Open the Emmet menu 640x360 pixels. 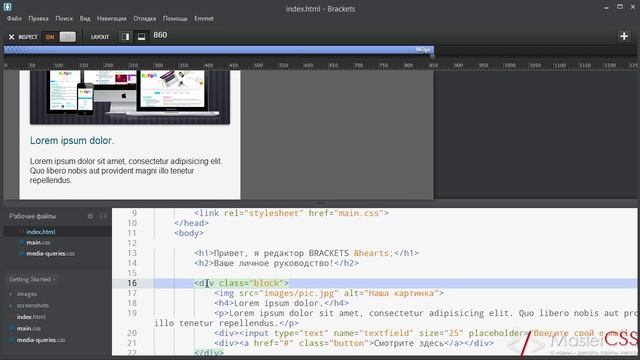(x=204, y=18)
